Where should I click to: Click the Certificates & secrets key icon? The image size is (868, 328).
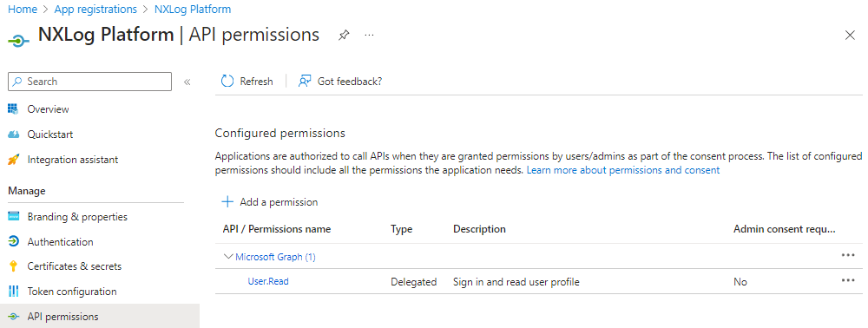(x=13, y=266)
